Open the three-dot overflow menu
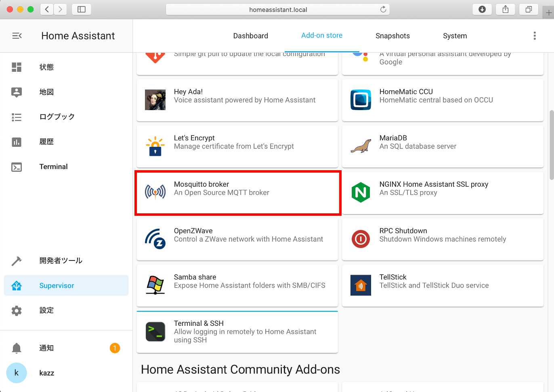554x392 pixels. (535, 36)
